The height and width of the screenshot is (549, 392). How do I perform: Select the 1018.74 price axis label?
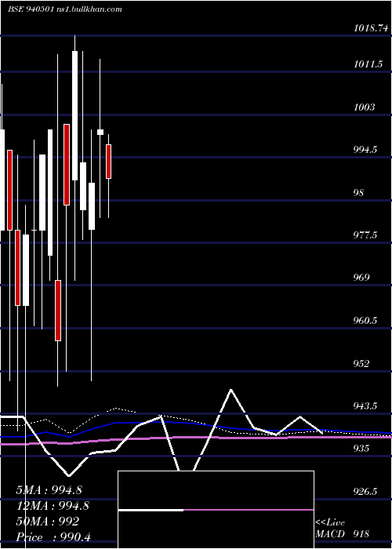click(x=371, y=28)
